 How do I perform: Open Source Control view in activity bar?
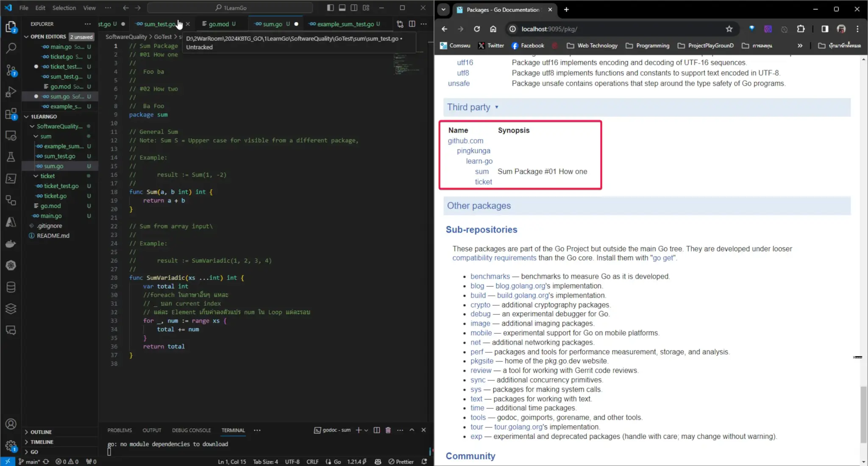click(x=11, y=70)
